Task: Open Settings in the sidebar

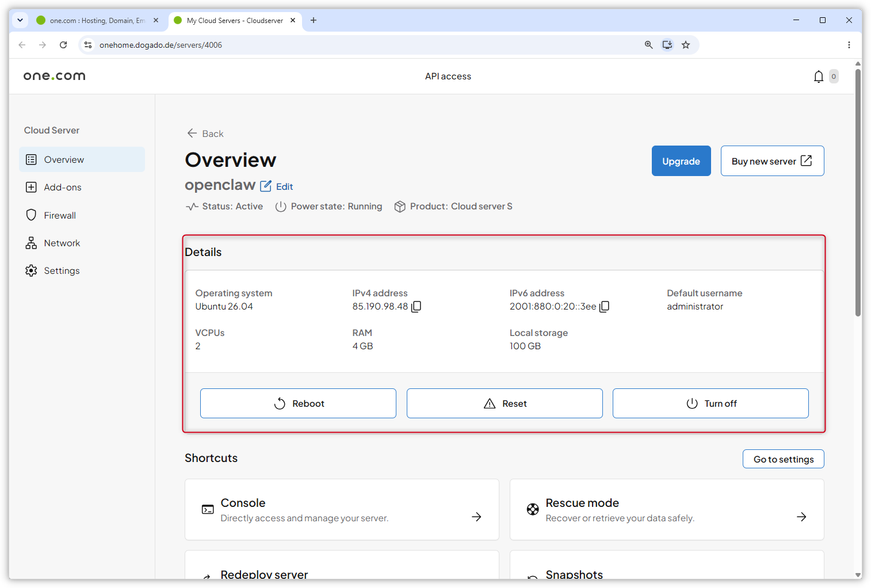Action: tap(82, 270)
